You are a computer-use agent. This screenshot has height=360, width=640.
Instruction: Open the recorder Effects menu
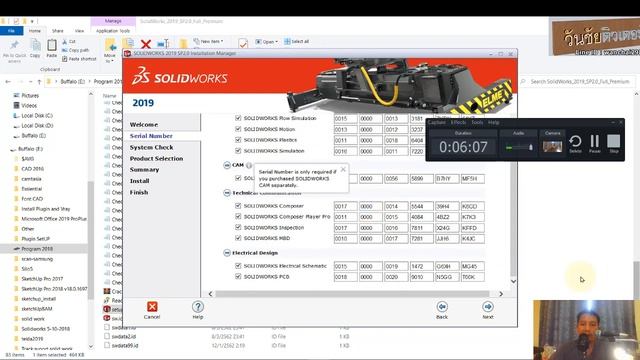458,122
